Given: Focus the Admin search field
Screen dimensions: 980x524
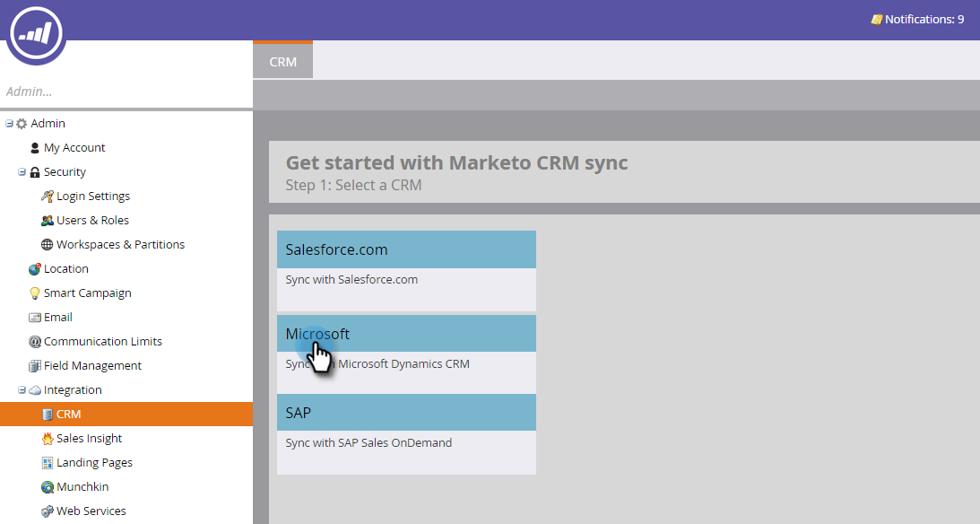Looking at the screenshot, I should pos(126,92).
